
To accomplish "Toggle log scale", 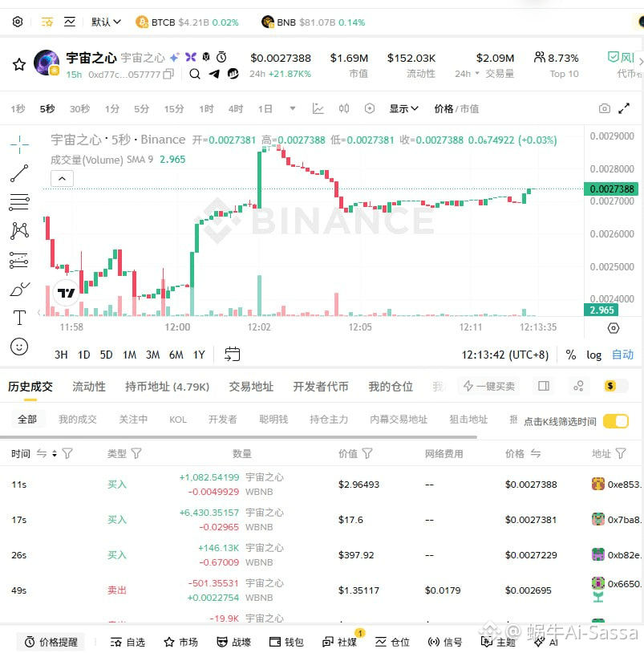I will 594,355.
